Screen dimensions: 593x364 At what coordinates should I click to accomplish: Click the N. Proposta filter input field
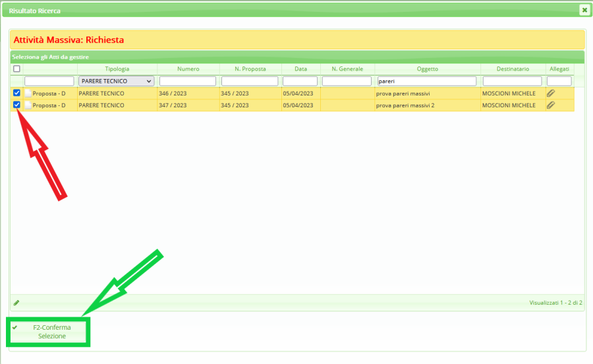[x=250, y=81]
